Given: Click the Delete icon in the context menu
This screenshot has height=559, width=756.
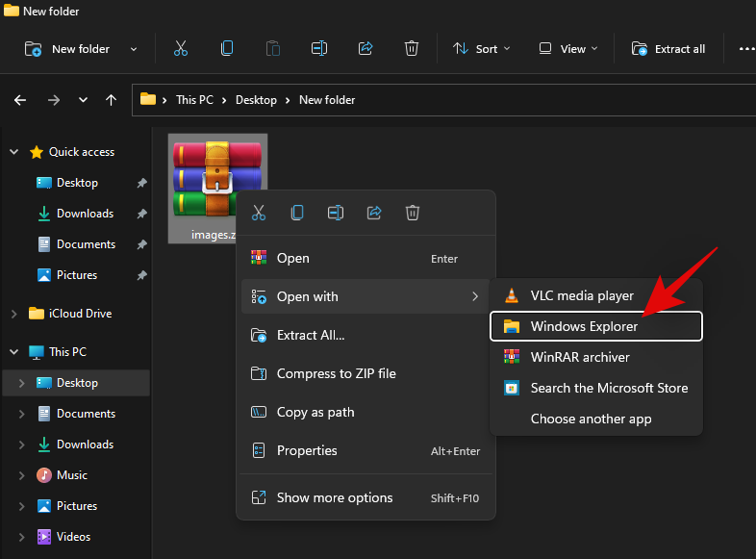Looking at the screenshot, I should coord(413,213).
